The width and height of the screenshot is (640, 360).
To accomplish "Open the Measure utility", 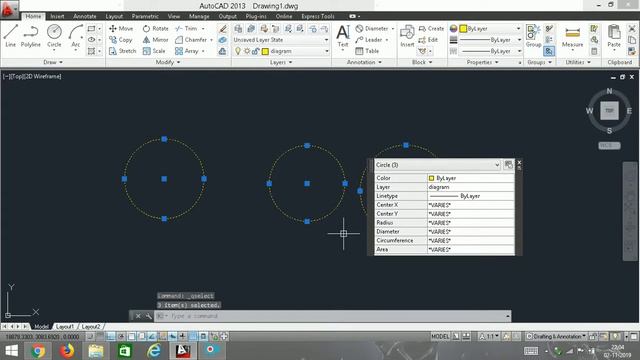I will 572,36.
